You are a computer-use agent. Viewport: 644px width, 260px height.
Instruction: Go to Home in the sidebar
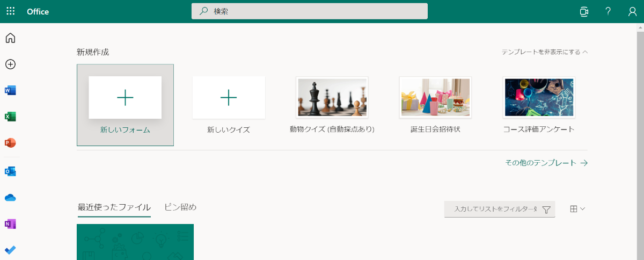point(10,38)
